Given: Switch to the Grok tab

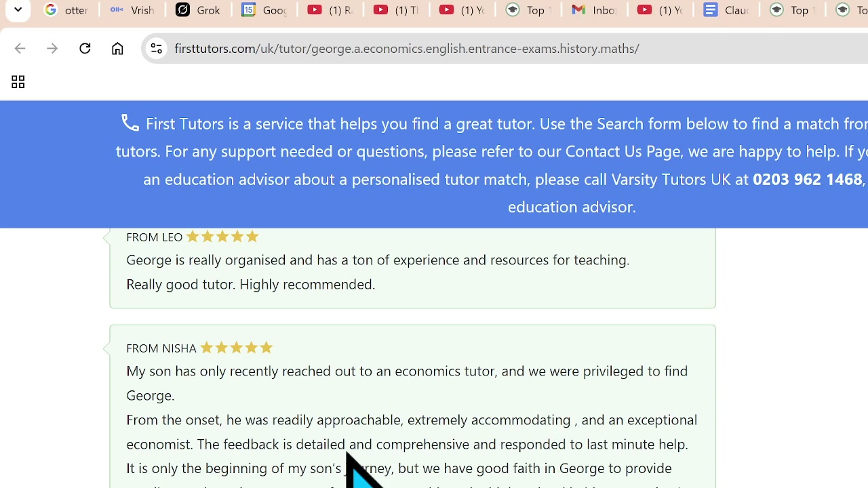Looking at the screenshot, I should coord(198,10).
